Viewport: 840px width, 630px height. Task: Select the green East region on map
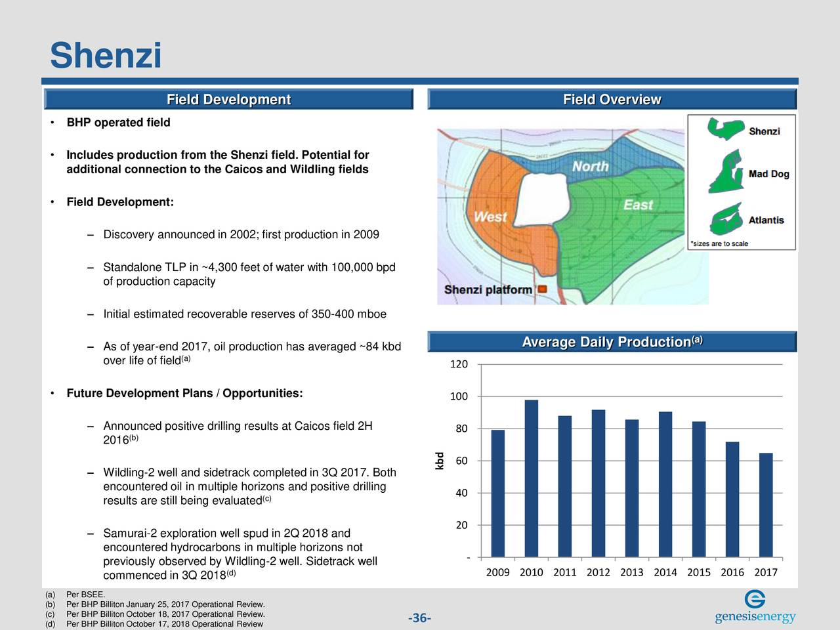pyautogui.click(x=623, y=223)
